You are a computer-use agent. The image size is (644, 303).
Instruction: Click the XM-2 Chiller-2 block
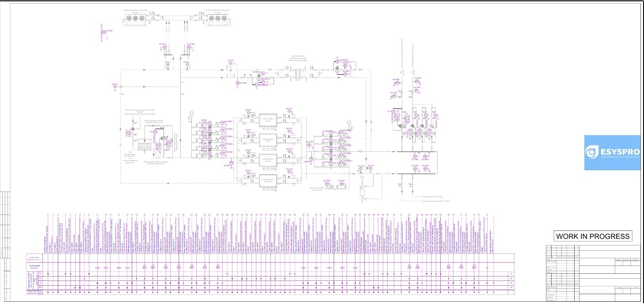click(268, 140)
